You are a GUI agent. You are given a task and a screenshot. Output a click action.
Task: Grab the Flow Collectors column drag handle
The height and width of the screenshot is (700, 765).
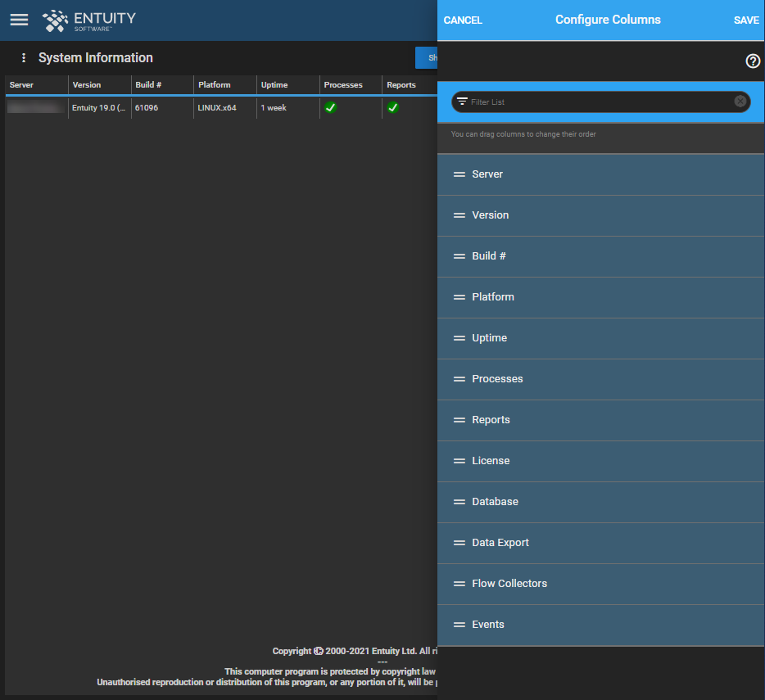point(459,584)
